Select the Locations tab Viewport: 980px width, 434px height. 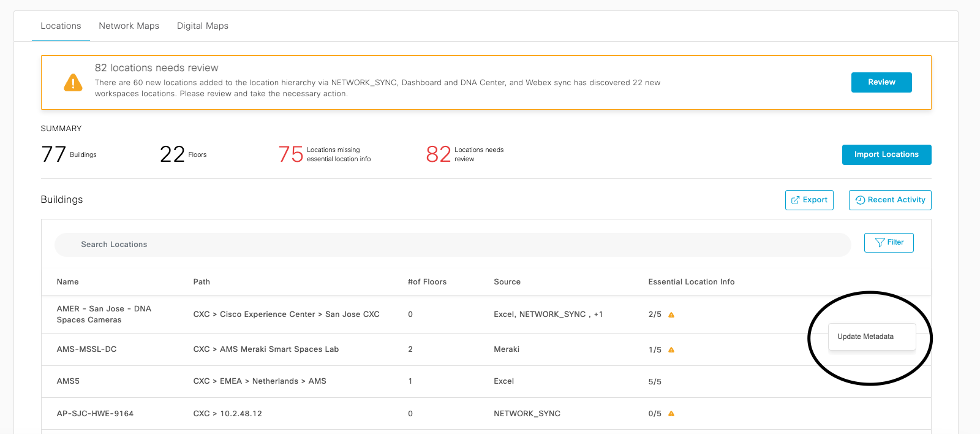click(61, 26)
